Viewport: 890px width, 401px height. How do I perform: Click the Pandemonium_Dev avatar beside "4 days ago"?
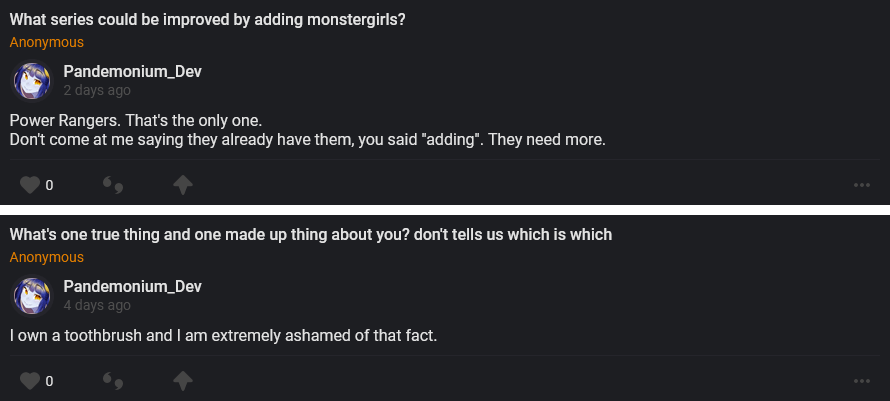click(x=31, y=296)
